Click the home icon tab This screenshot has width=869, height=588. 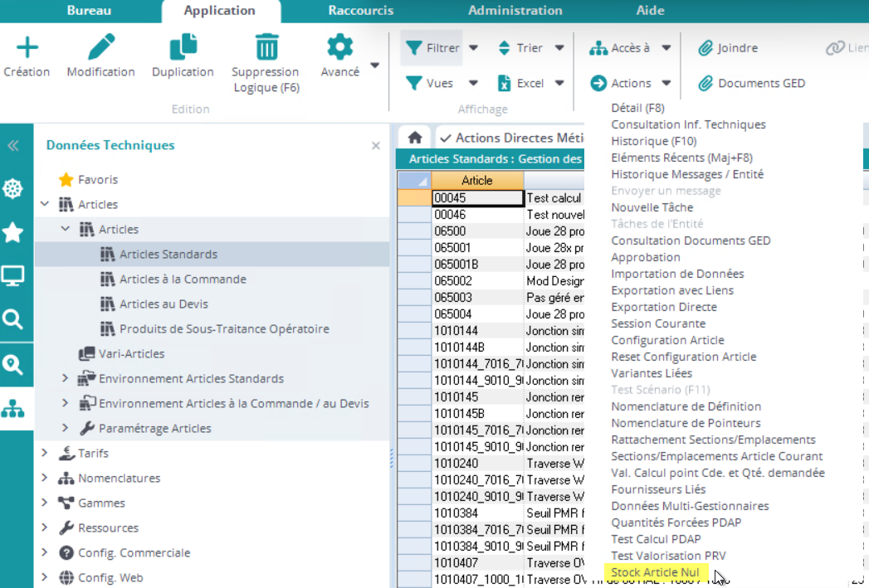click(415, 138)
